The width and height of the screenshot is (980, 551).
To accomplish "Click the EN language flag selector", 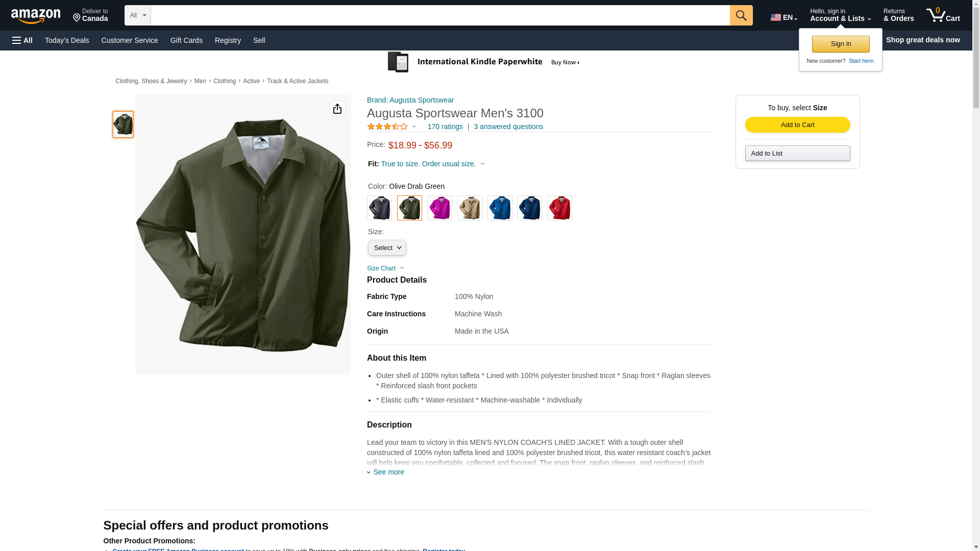I will click(783, 17).
